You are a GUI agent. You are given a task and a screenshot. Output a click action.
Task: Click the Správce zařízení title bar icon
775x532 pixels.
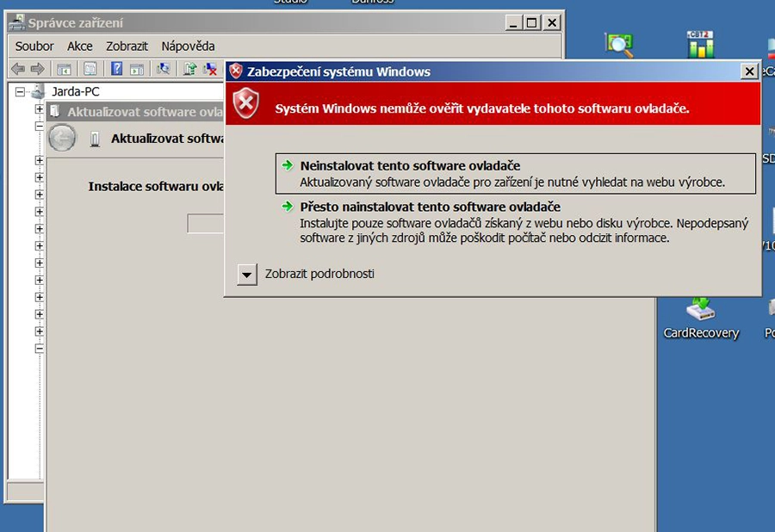coord(17,22)
